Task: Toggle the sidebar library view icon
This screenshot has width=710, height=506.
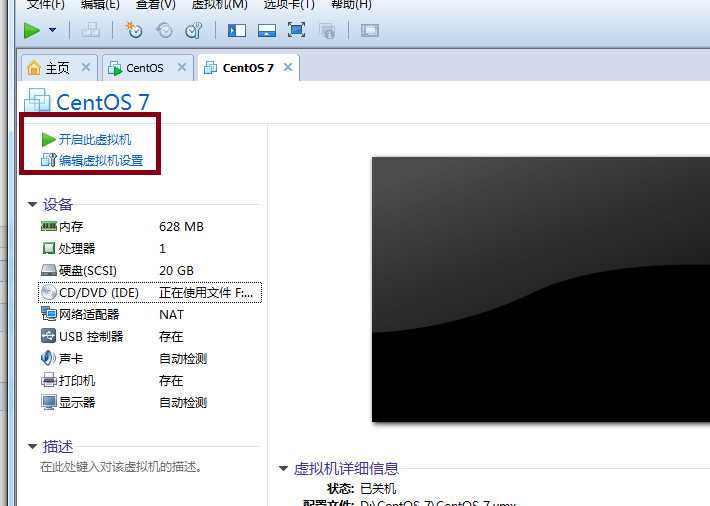Action: 237,30
